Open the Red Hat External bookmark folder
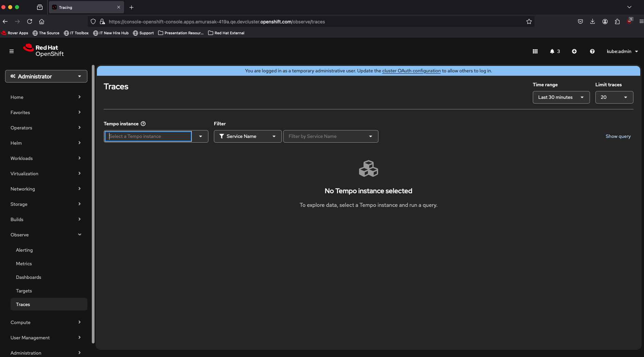The image size is (644, 357). pyautogui.click(x=226, y=33)
